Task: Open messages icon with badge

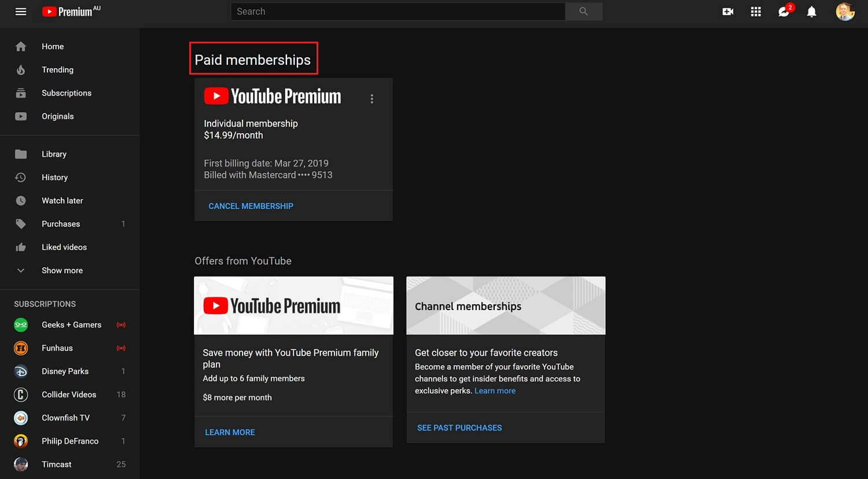Action: 784,12
